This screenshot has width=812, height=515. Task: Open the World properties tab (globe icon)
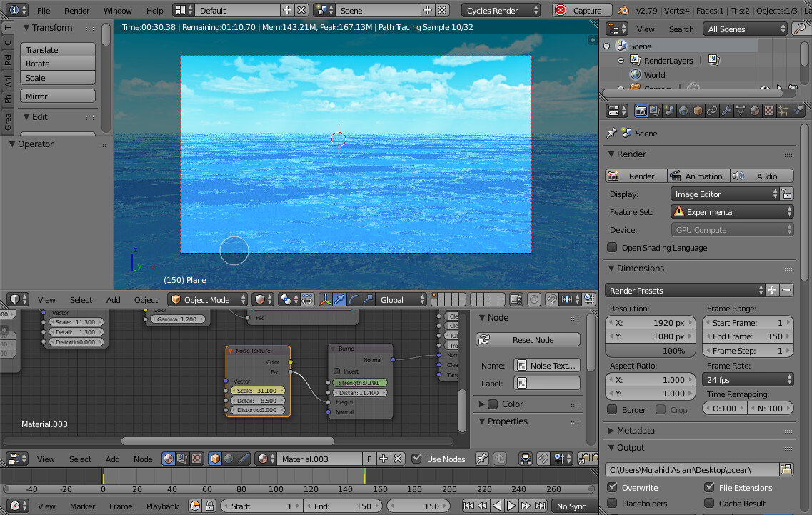(683, 110)
